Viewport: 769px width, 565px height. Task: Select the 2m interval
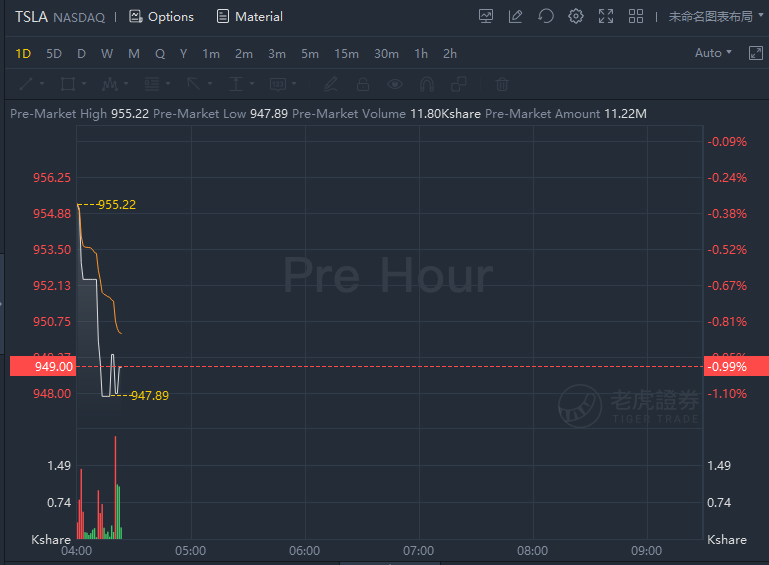[x=244, y=53]
